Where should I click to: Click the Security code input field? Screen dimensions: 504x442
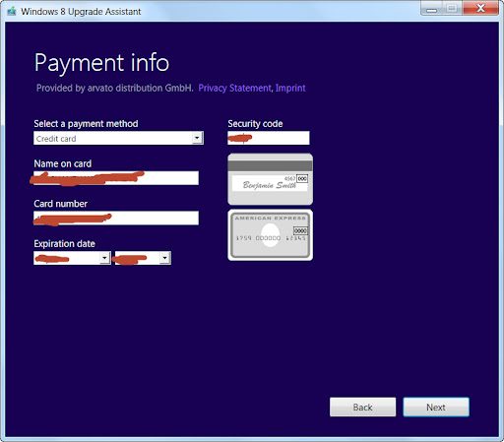[x=269, y=138]
